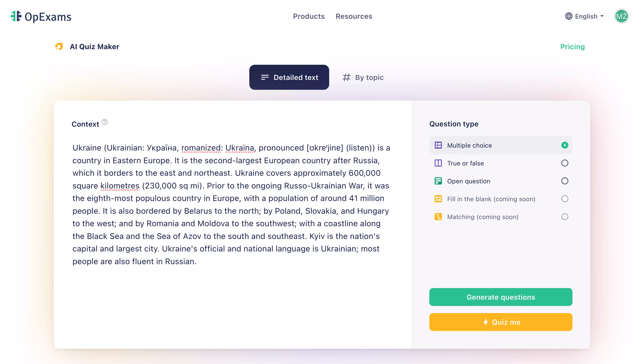Screen dimensions: 644x364
Task: Click the globe language icon
Action: tap(568, 16)
